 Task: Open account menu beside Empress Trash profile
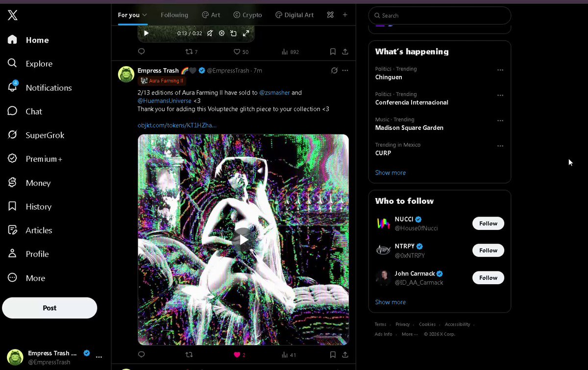pos(98,357)
